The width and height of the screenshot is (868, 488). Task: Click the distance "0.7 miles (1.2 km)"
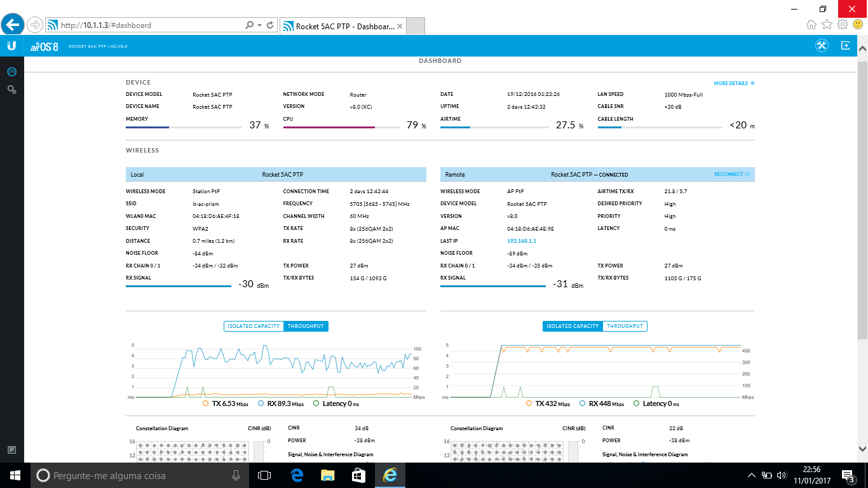214,241
